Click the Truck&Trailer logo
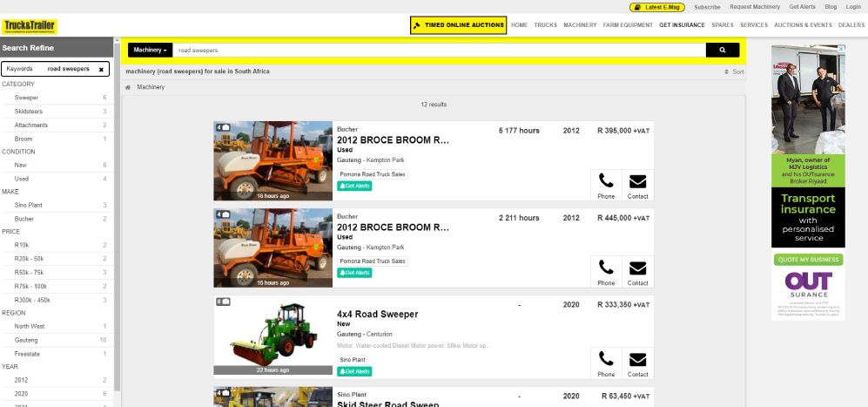Screen dimensions: 868x407 (30, 26)
